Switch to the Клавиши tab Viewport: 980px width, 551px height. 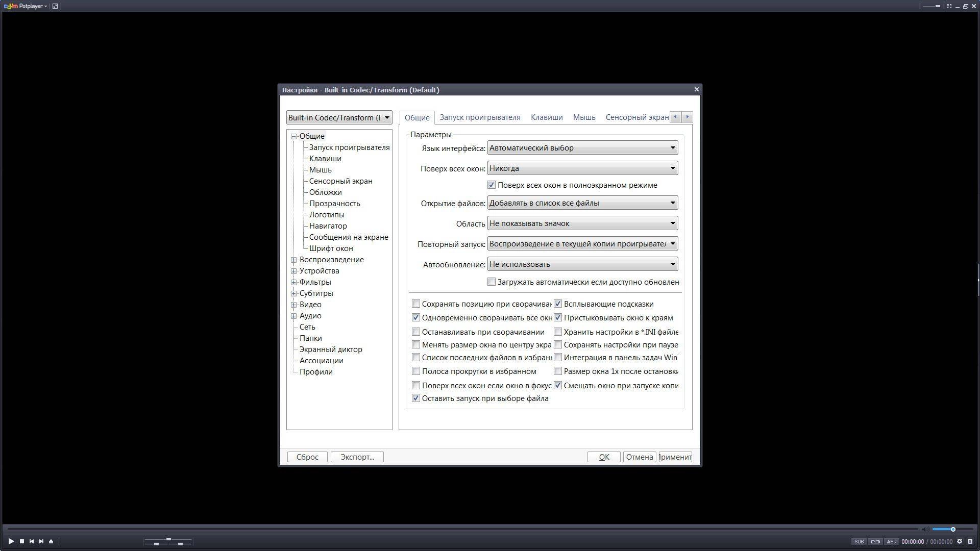click(547, 117)
